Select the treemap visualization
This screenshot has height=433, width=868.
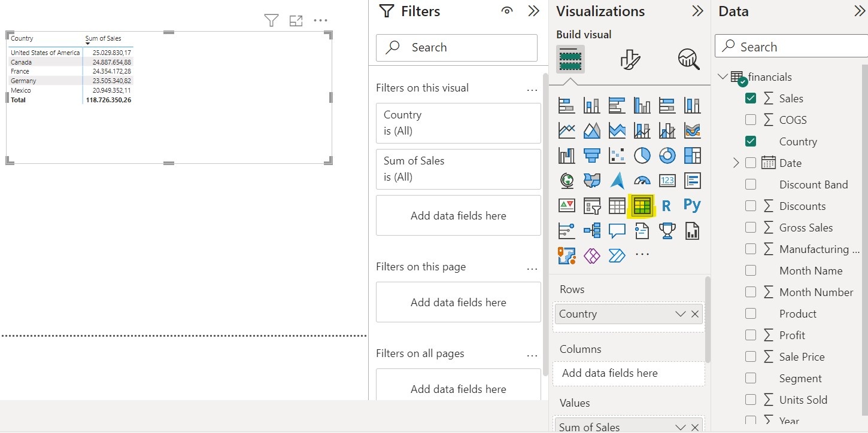692,155
